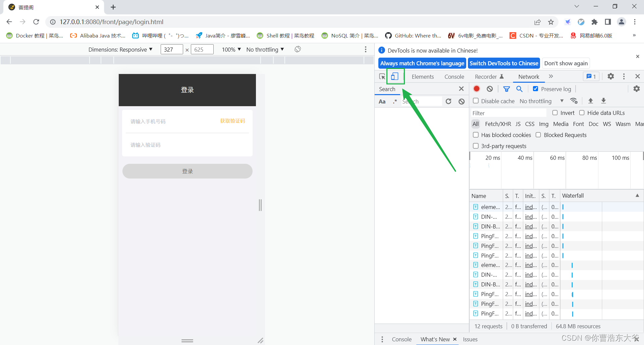
Task: Grab the viewport right resize handle
Action: [x=260, y=205]
